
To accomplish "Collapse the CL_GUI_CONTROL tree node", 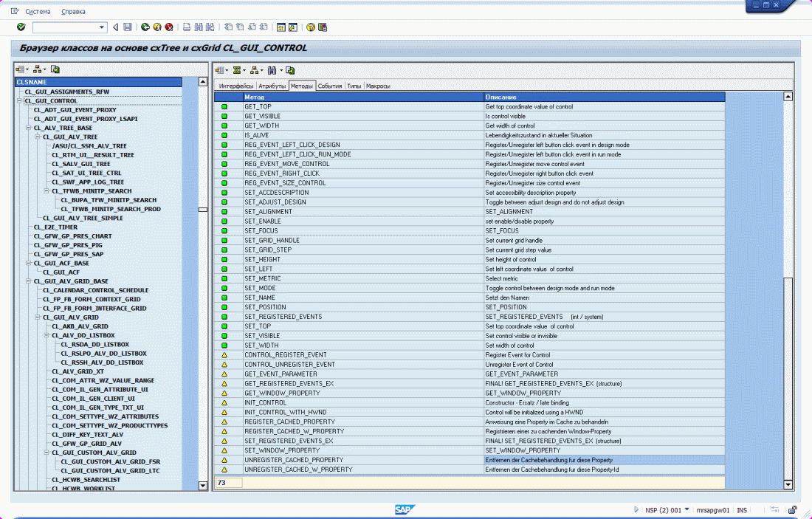I will point(20,101).
